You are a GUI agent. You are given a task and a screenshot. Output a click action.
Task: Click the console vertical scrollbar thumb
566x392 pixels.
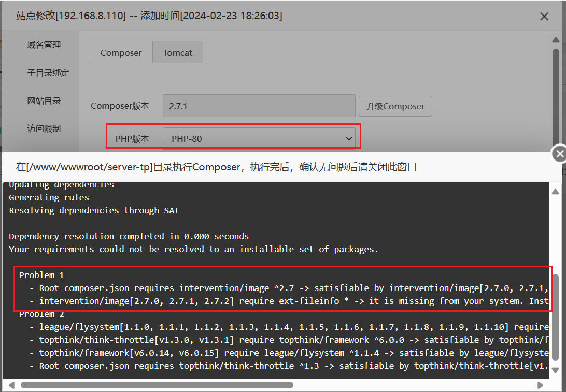[556, 317]
